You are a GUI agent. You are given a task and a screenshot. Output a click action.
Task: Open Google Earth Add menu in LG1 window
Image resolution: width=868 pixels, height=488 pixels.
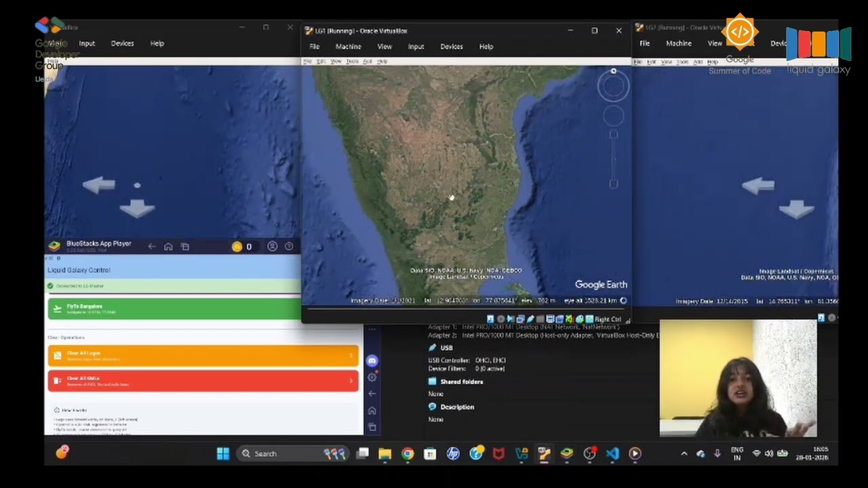point(367,62)
